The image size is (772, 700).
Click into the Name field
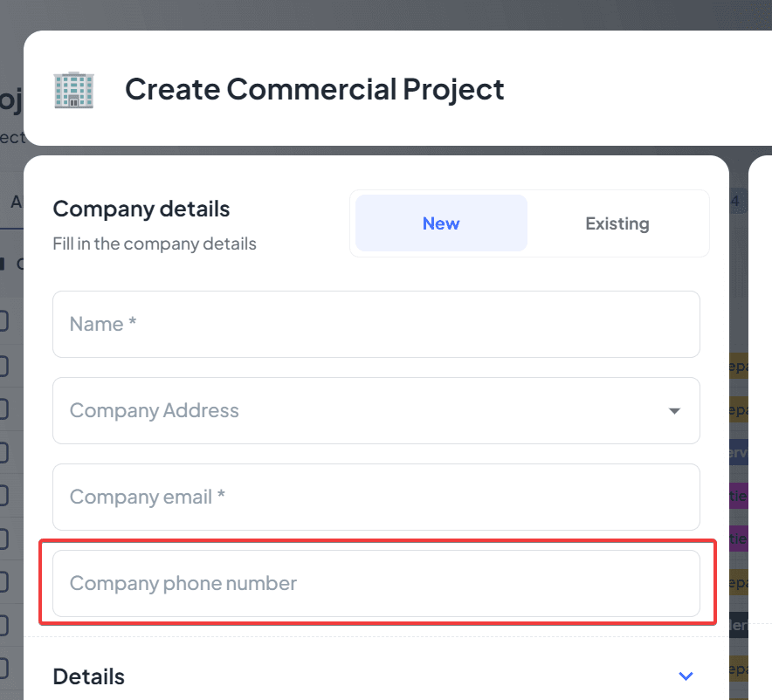coord(376,324)
